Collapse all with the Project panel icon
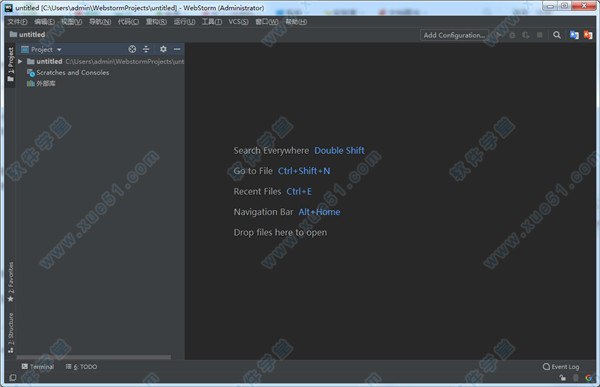 pyautogui.click(x=146, y=49)
